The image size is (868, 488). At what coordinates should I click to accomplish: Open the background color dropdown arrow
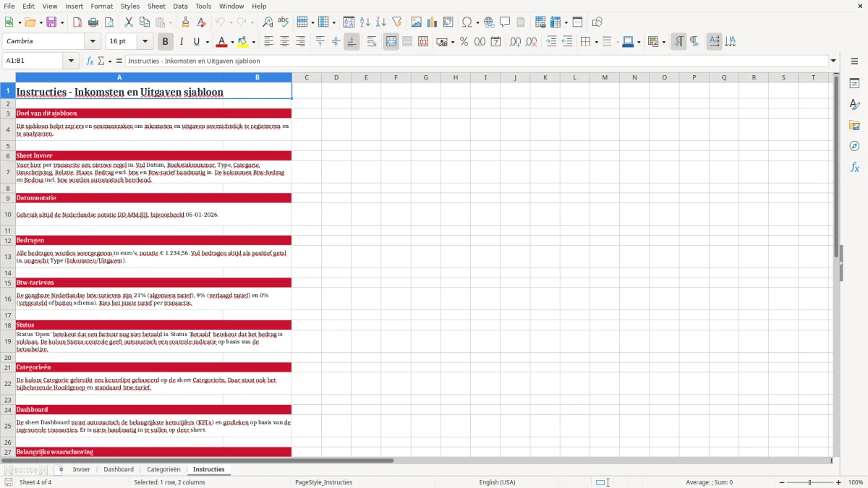click(x=253, y=42)
